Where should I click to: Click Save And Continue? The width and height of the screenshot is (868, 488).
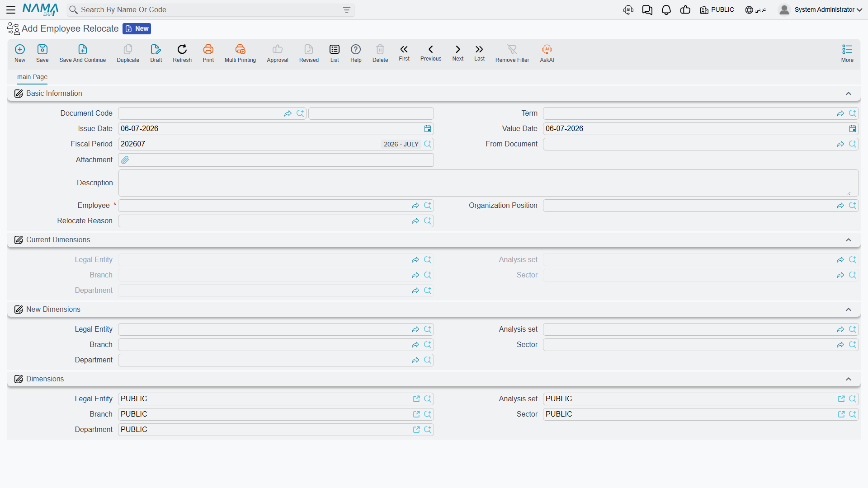(x=83, y=53)
